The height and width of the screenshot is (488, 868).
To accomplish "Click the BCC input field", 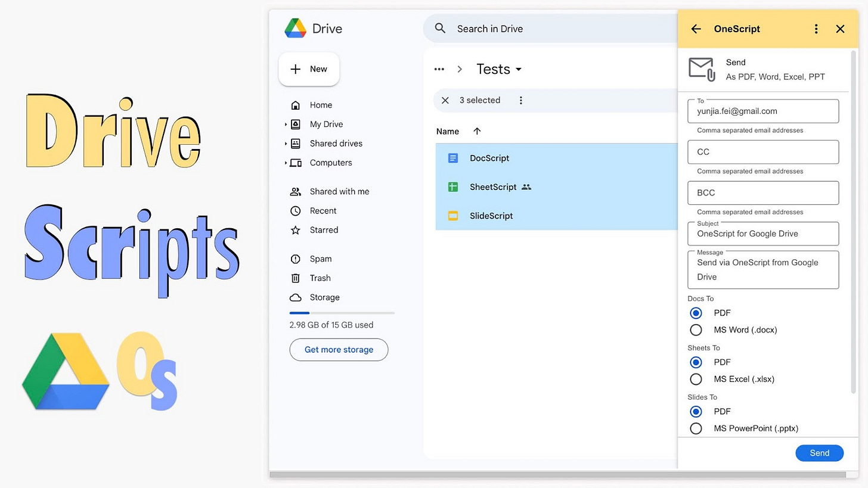I will (763, 192).
